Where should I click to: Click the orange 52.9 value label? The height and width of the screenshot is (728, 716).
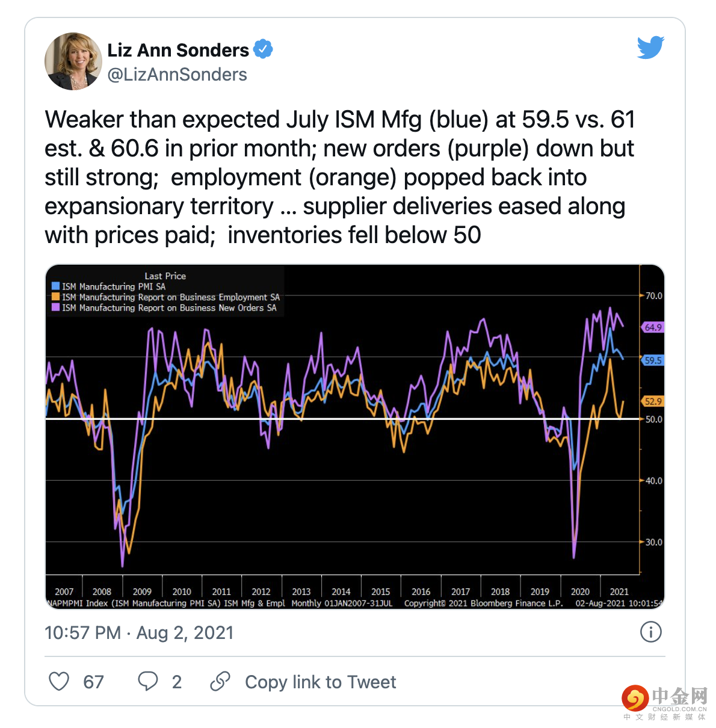[x=653, y=401]
